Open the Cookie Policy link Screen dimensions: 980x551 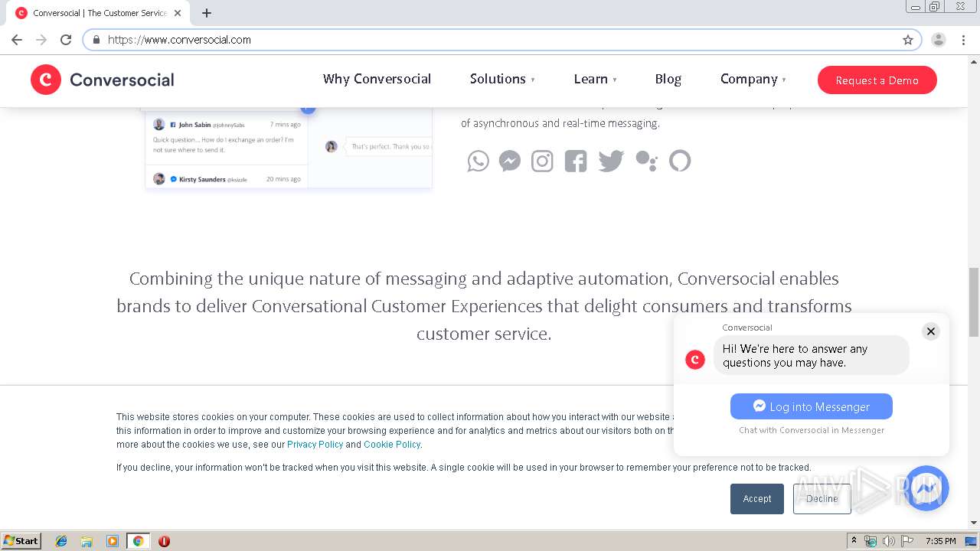pos(392,445)
